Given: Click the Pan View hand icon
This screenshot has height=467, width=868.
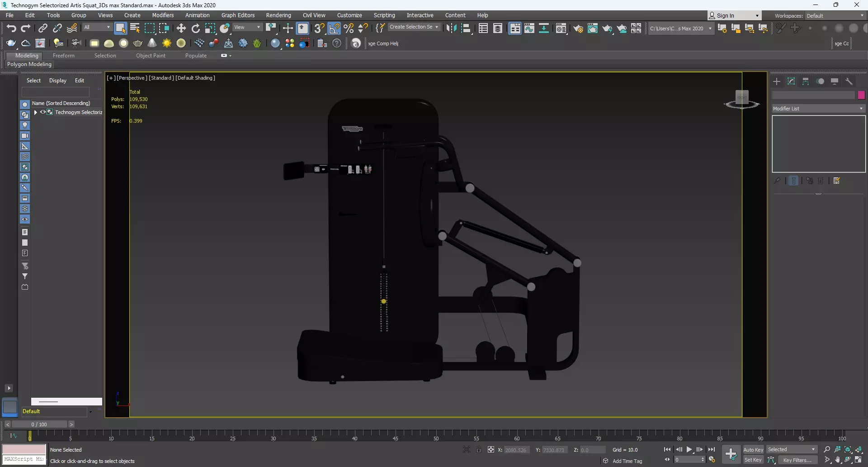Looking at the screenshot, I should click(838, 460).
